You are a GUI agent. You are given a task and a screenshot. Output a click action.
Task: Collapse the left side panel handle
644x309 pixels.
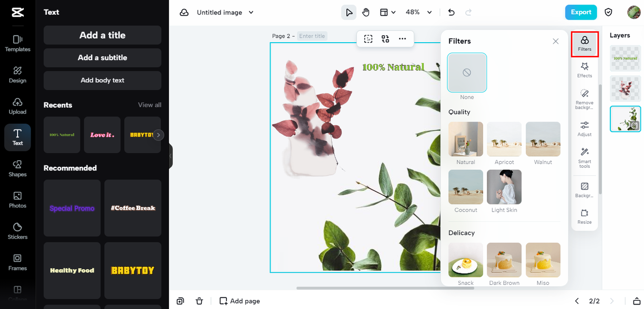171,156
